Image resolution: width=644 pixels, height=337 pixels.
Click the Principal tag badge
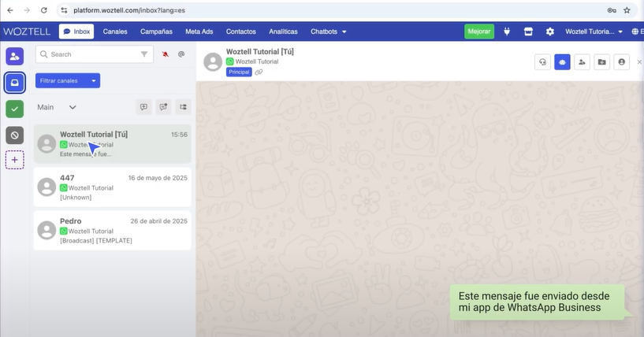tap(239, 72)
